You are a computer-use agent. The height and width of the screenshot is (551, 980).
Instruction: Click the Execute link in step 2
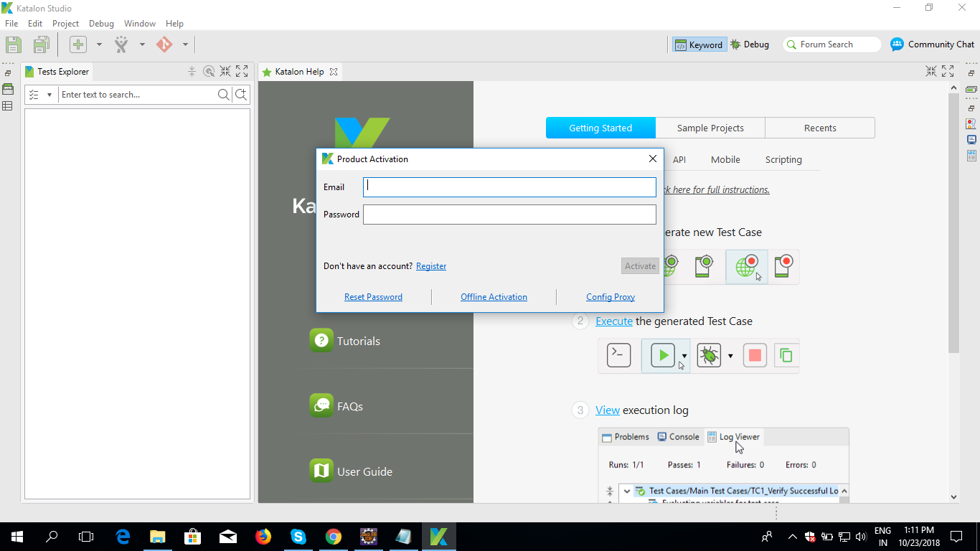(x=614, y=321)
